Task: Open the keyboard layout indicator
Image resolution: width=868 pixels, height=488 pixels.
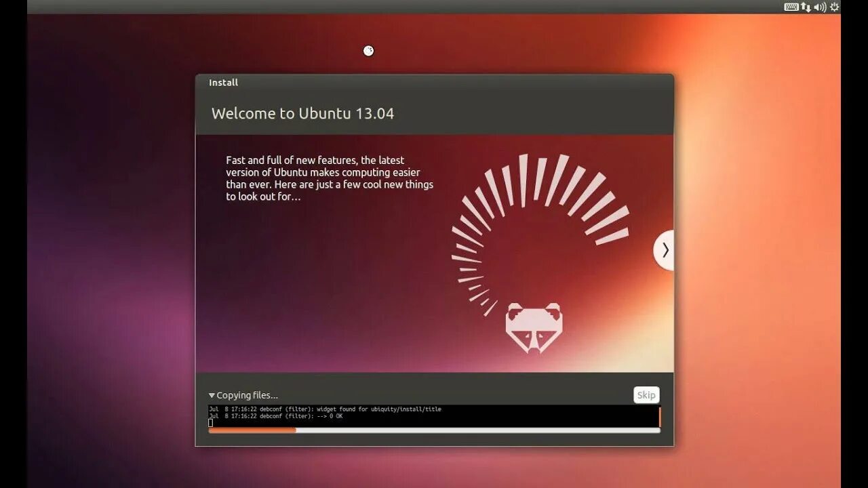Action: tap(791, 7)
